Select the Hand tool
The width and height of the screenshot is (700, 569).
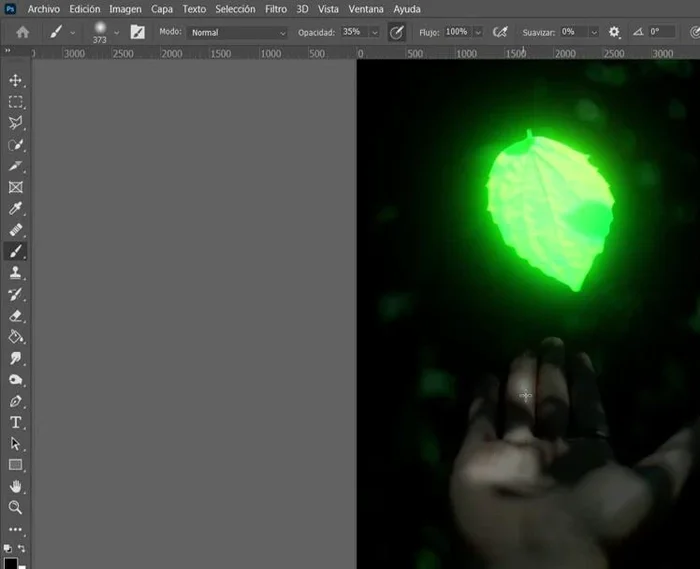pos(16,486)
